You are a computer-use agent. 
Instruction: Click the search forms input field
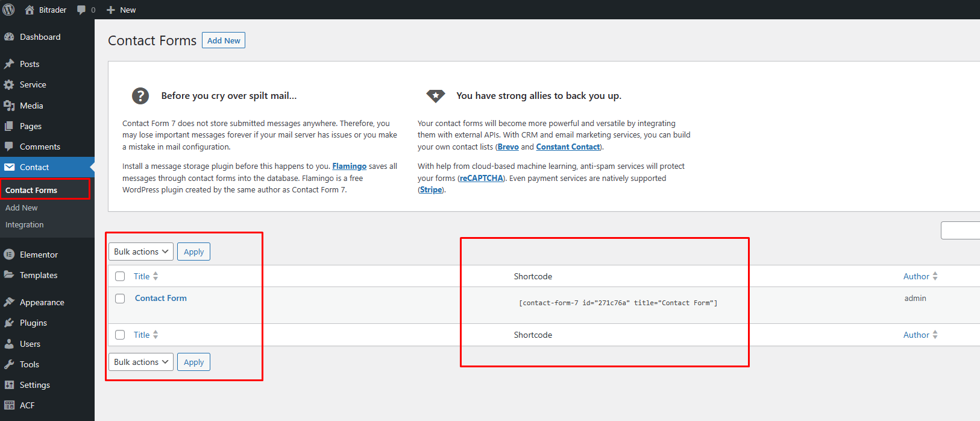point(961,230)
